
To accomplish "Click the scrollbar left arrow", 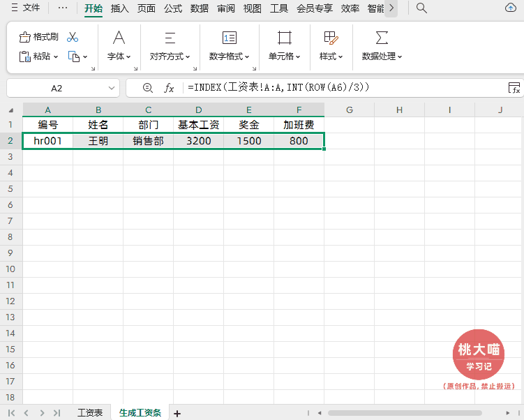I will pyautogui.click(x=320, y=413).
